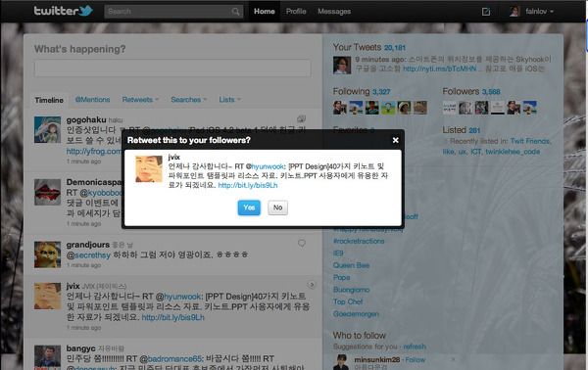This screenshot has width=588, height=370.
Task: Click the speech bubble icon on grandjours tweet
Action: 302,244
